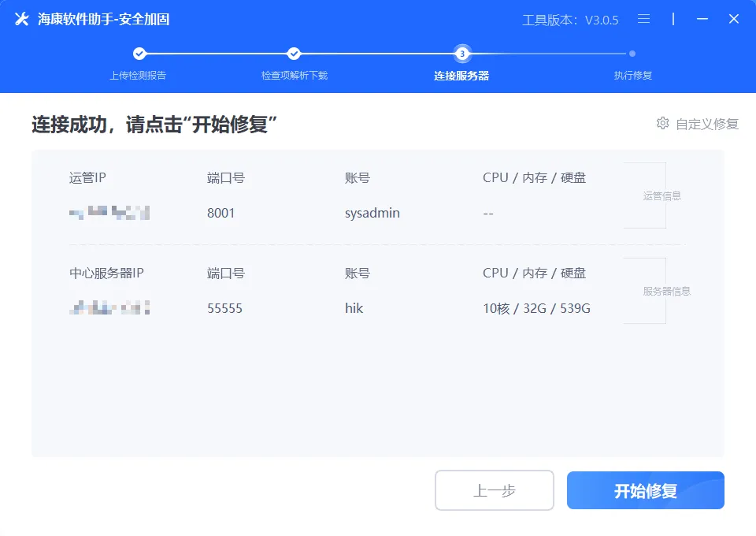Viewport: 756px width, 536px height.
Task: Click port value 8001
Action: [220, 213]
